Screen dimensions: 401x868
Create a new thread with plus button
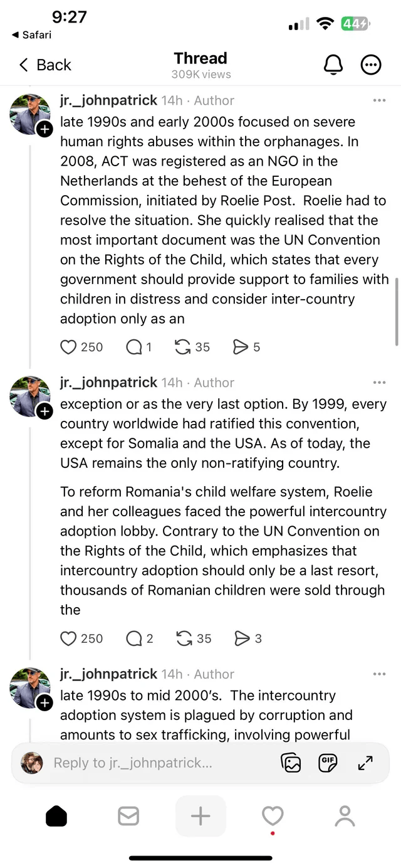click(x=200, y=816)
